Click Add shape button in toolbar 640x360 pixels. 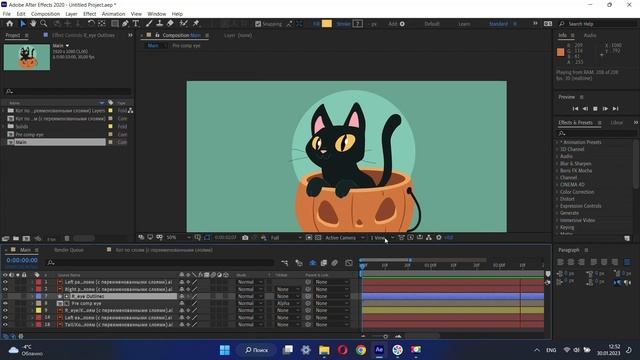coord(402,24)
